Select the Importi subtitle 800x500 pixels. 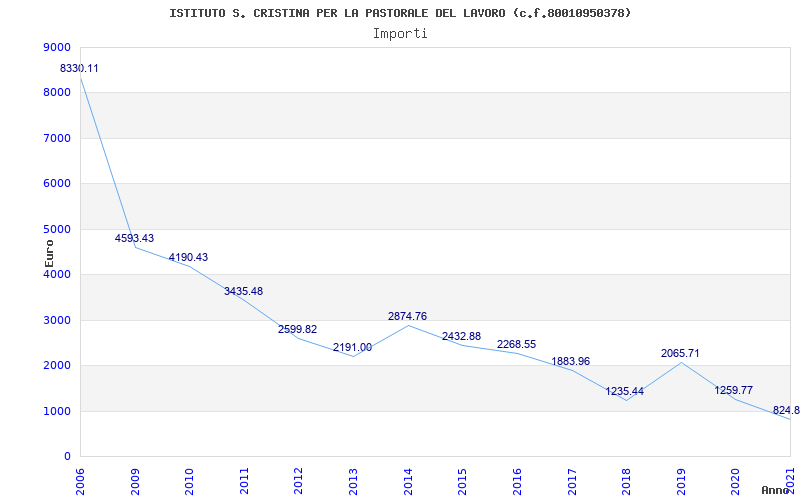(400, 34)
